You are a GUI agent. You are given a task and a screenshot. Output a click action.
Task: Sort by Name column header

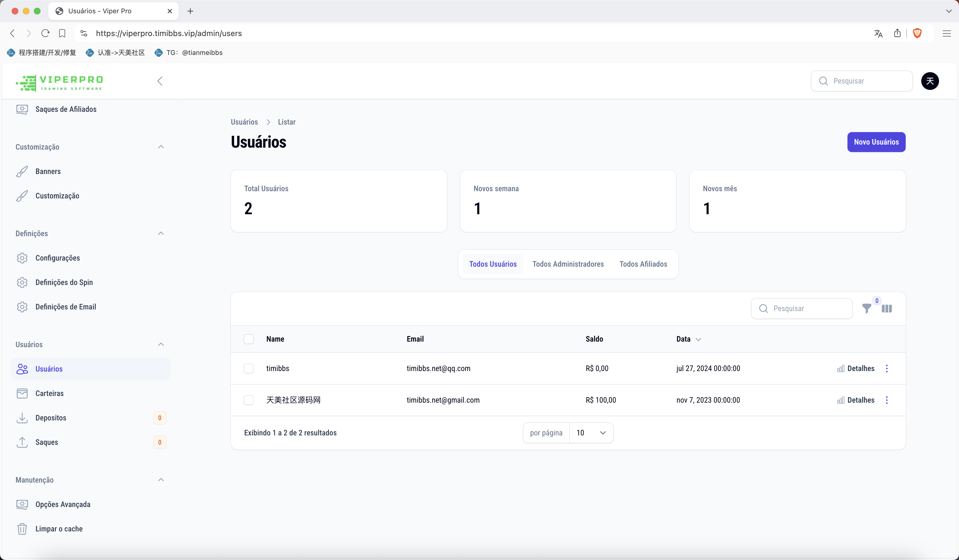tap(275, 339)
